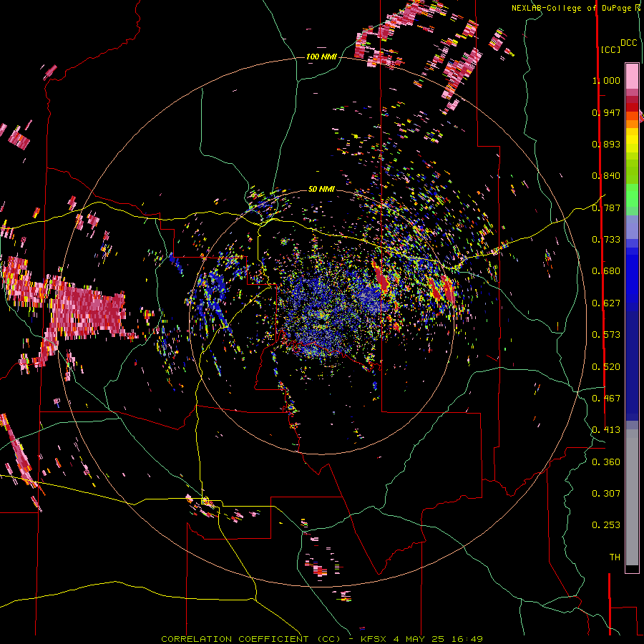Viewport: 644px width, 644px height.
Task: Click the 50 NMI range ring label
Action: click(x=321, y=190)
